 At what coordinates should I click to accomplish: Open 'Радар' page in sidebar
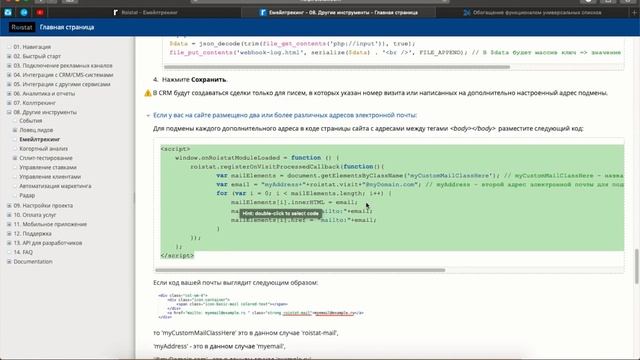click(x=27, y=196)
